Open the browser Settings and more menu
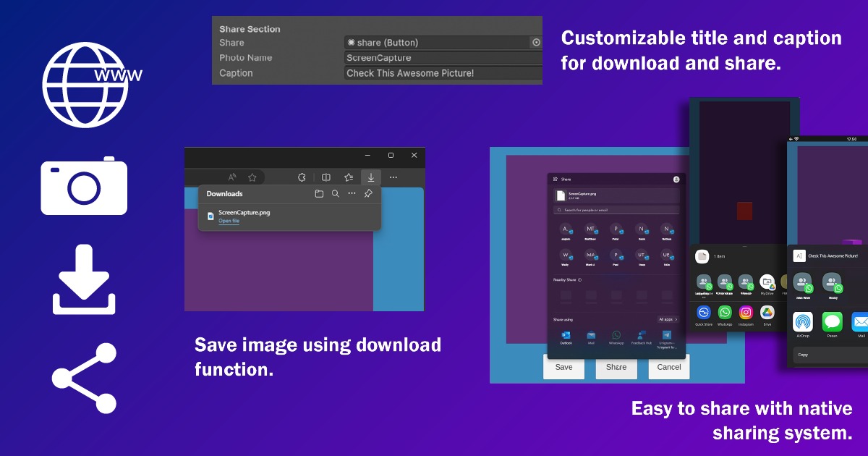 [x=393, y=177]
